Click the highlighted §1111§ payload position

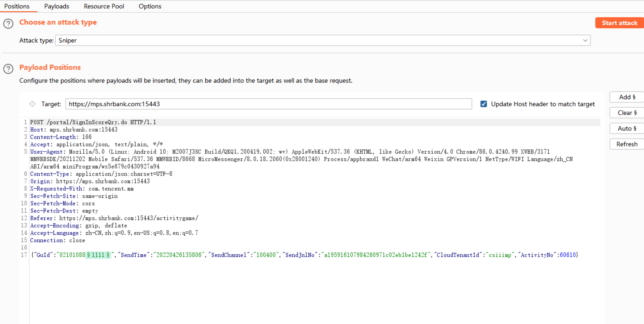(98, 255)
